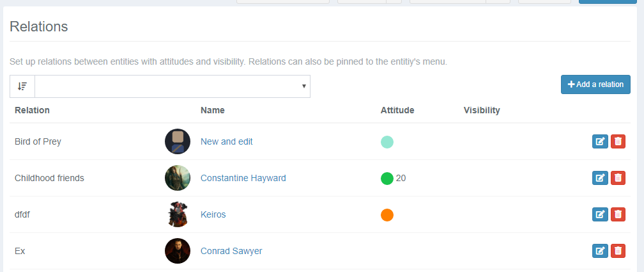Edit the Bird of Prey relation
Image resolution: width=644 pixels, height=272 pixels.
point(600,141)
